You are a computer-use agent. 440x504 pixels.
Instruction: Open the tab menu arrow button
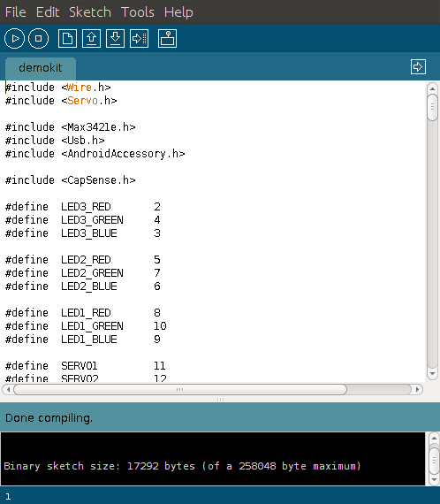coord(418,67)
